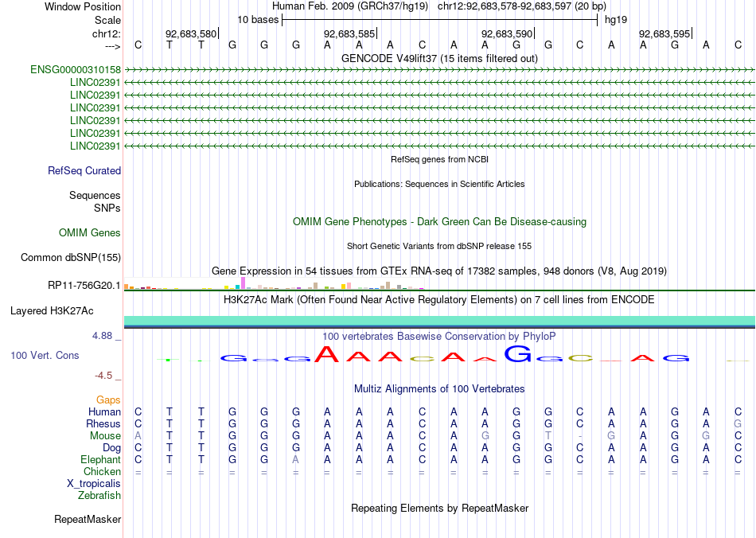This screenshot has width=756, height=538.
Task: Click the 10 bases scale bar
Action: pyautogui.click(x=440, y=20)
